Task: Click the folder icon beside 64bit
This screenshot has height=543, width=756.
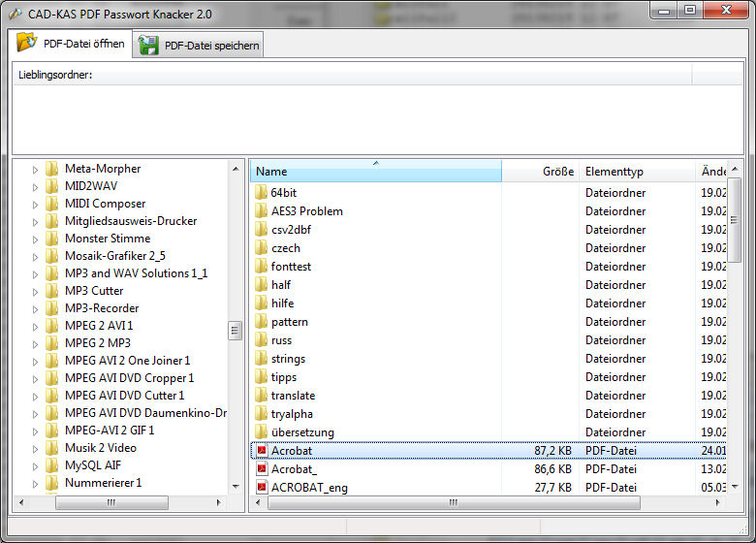Action: (x=261, y=193)
